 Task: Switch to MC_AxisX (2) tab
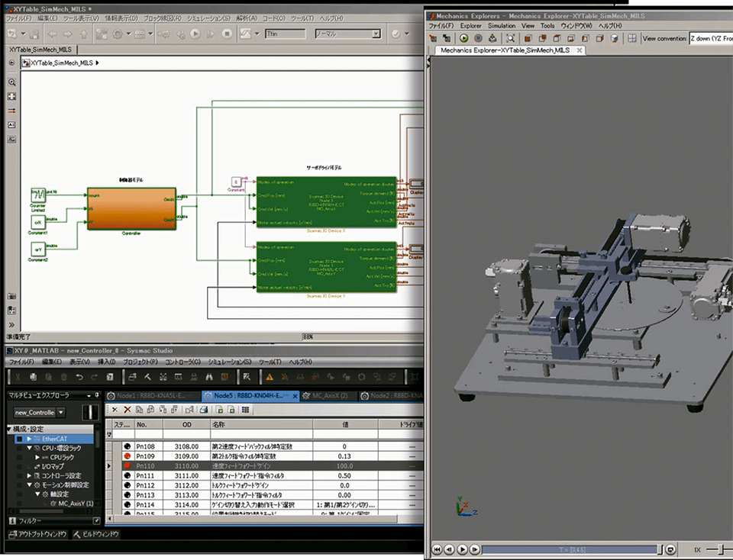pyautogui.click(x=329, y=396)
